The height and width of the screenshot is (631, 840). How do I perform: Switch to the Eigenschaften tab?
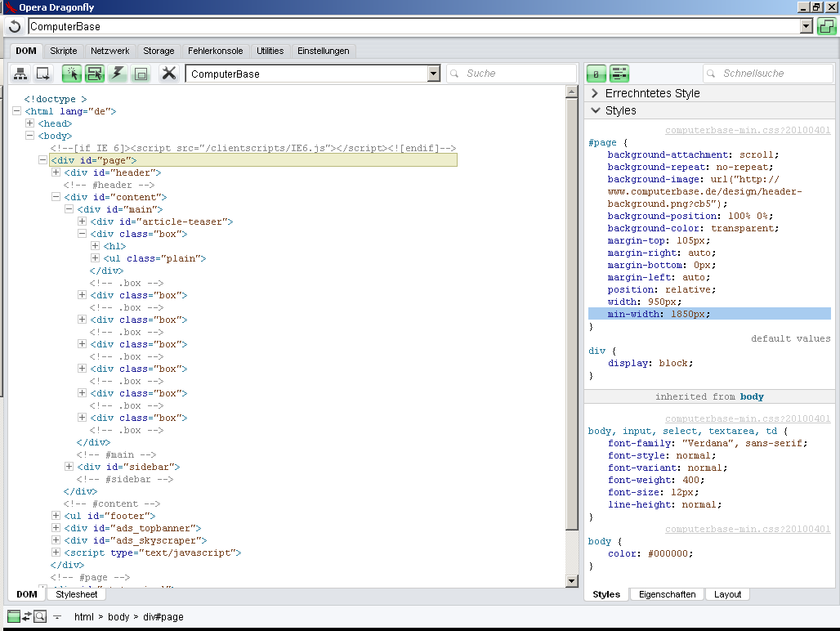pos(667,594)
